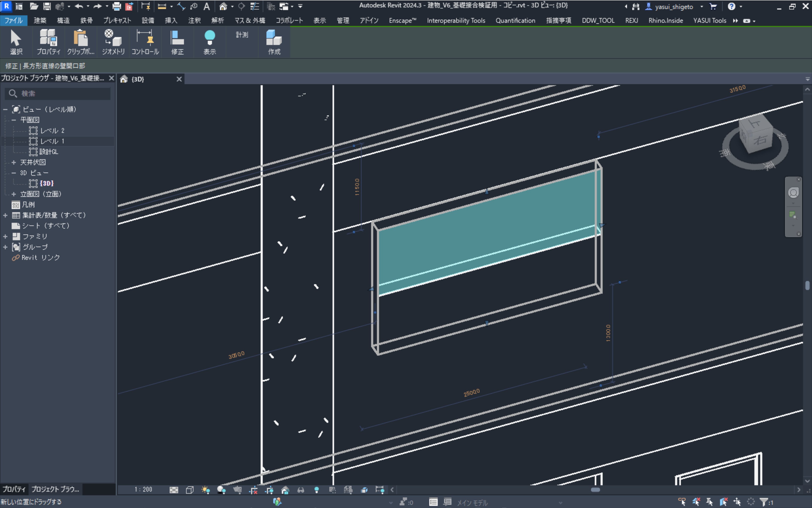Screen dimensions: 812x508
Task: Click the Redo arrow in the quick access toolbar
Action: click(x=98, y=6)
